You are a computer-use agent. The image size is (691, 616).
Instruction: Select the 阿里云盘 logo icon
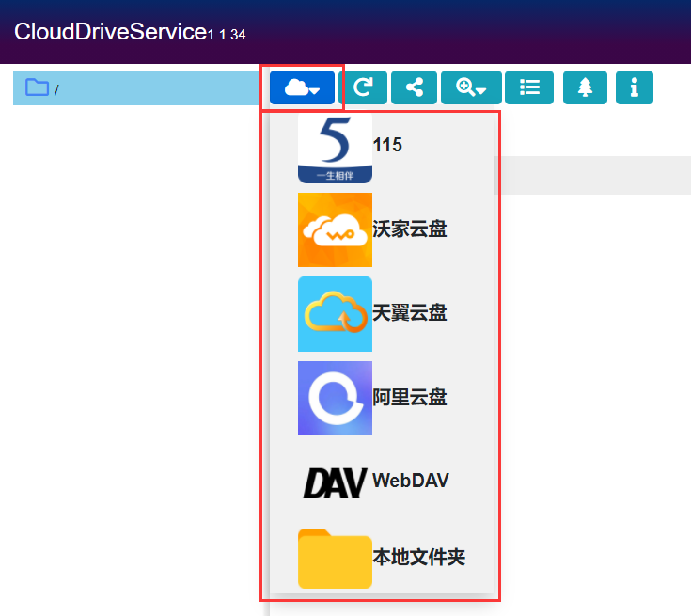(x=335, y=398)
